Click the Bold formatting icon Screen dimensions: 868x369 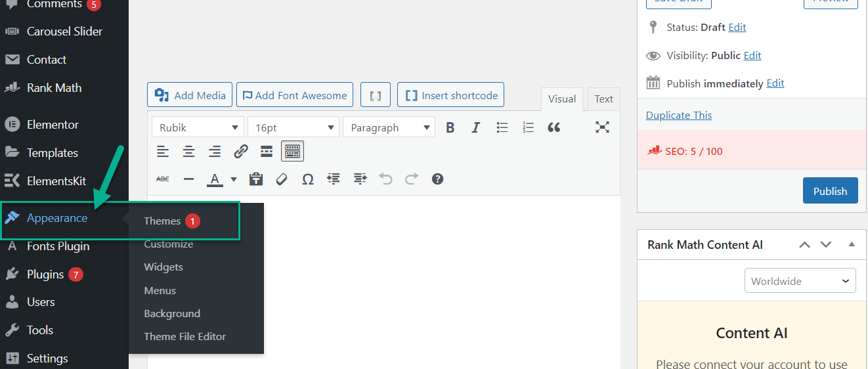[450, 127]
